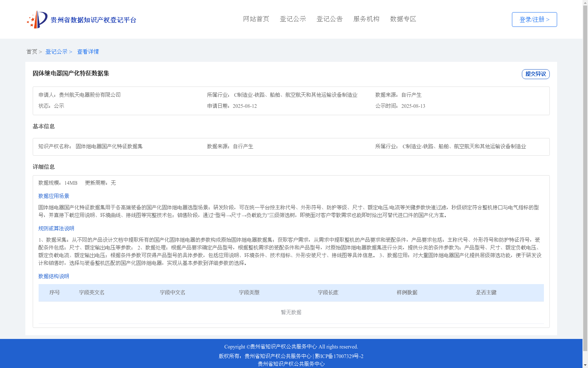Click the 暂无数据 empty table message
This screenshot has width=588, height=368.
[291, 312]
